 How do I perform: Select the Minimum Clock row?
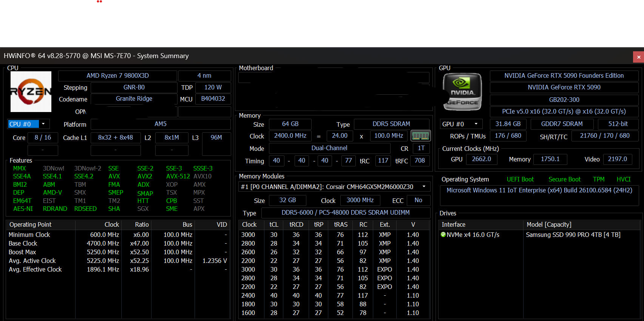118,235
